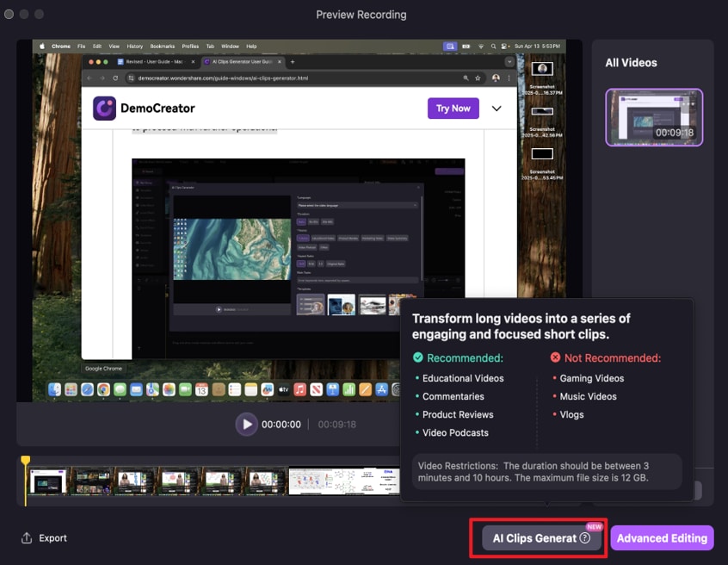Click the yellow timeline playhead marker
Screen dimensions: 728x565
click(26, 461)
